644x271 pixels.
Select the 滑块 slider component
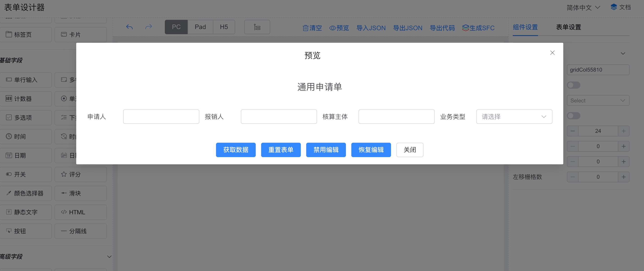[80, 193]
